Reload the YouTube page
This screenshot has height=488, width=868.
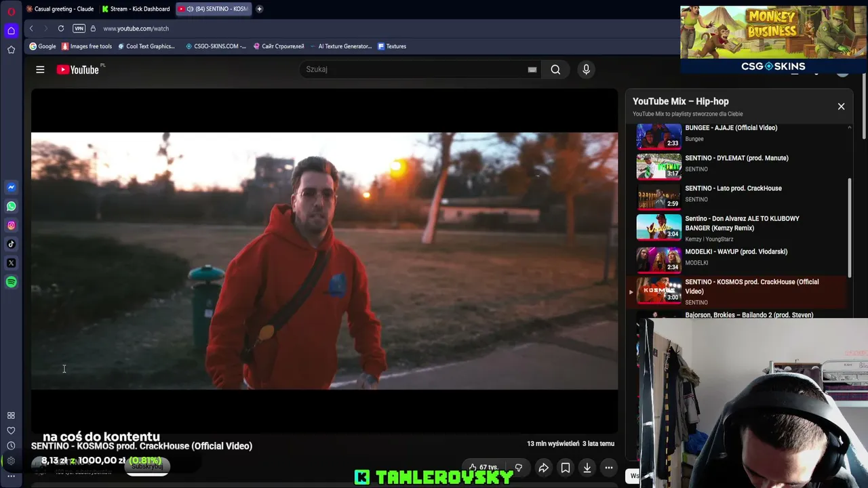coord(61,28)
